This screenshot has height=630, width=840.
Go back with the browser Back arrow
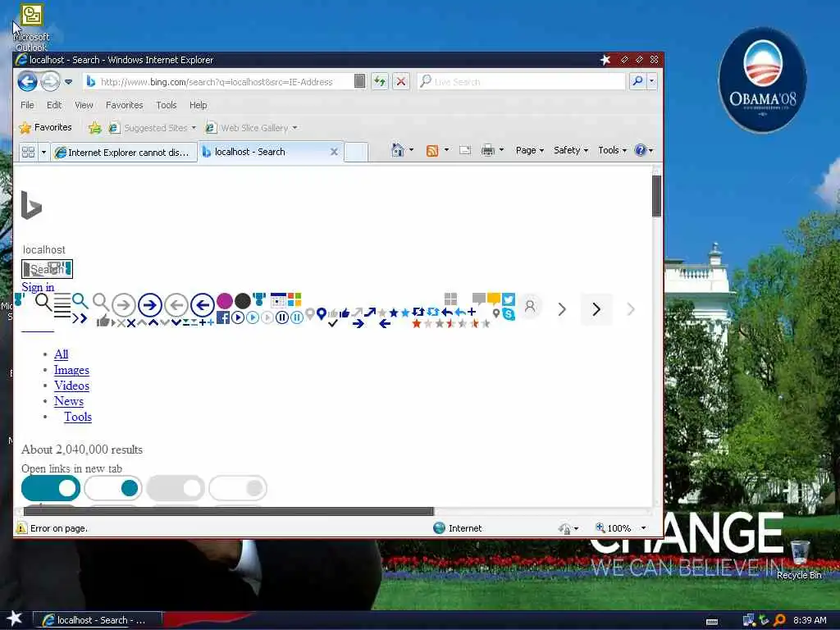(x=27, y=81)
